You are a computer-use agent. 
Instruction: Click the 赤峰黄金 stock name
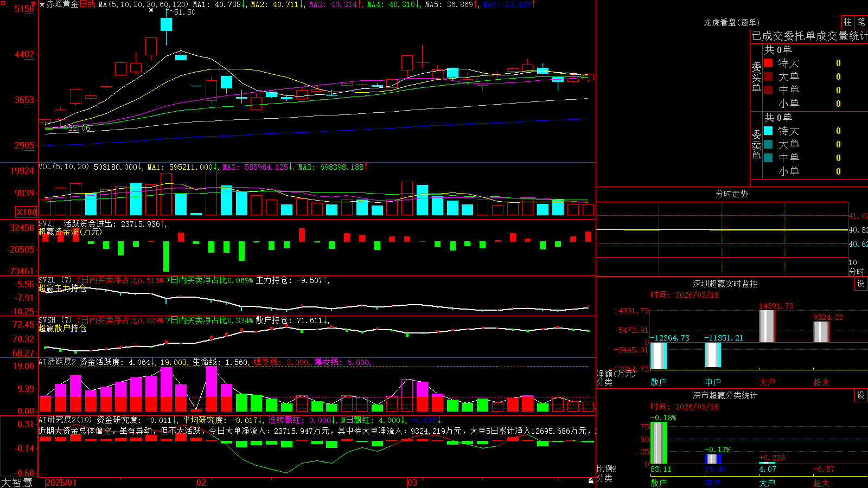(62, 4)
